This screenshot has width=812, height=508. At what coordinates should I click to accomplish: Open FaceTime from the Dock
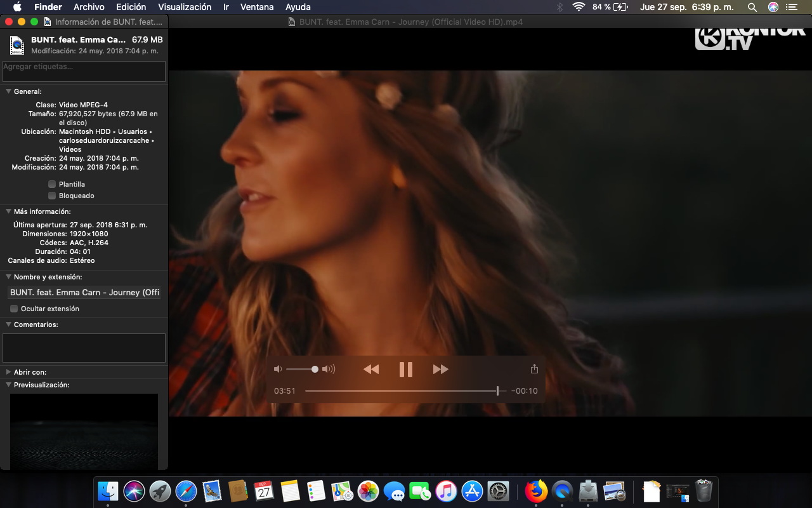click(x=420, y=491)
